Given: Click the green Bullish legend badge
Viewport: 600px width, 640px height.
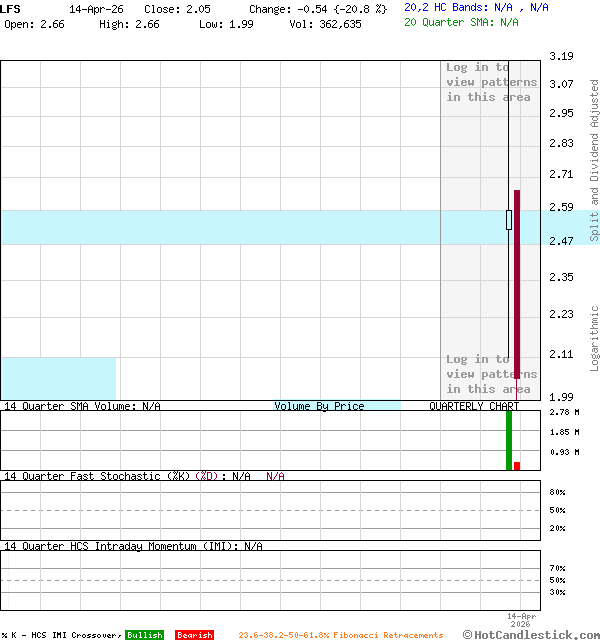Looking at the screenshot, I should point(144,635).
